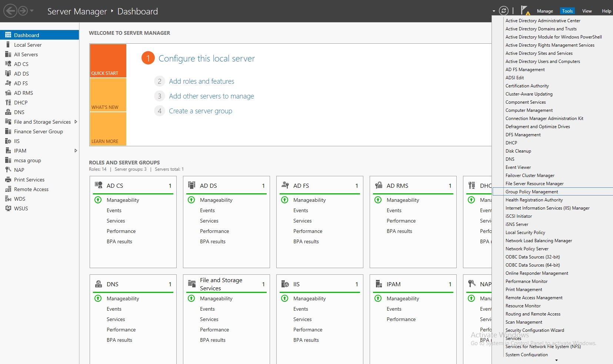Click the AD FS tile icon
The width and height of the screenshot is (613, 364).
[x=285, y=185]
